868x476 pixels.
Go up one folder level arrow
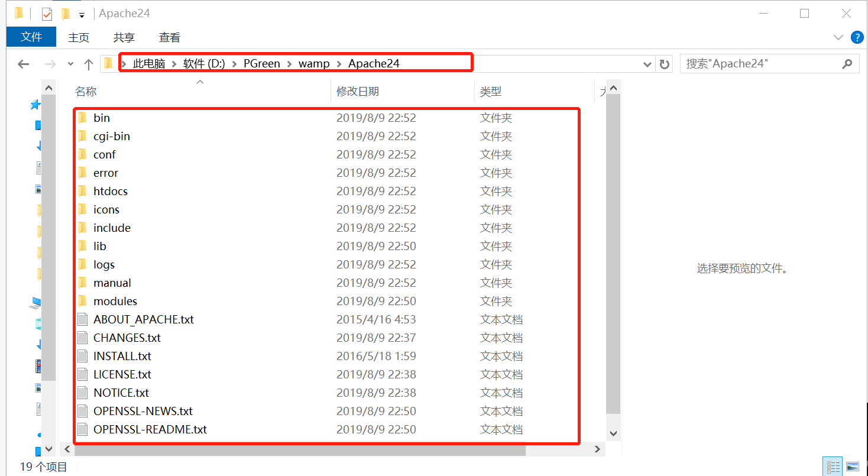pyautogui.click(x=89, y=64)
